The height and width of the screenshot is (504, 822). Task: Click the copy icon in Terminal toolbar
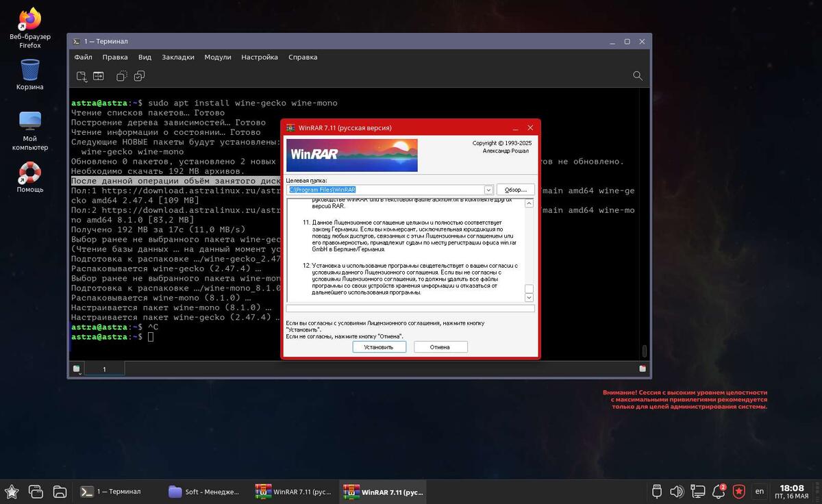tap(122, 76)
